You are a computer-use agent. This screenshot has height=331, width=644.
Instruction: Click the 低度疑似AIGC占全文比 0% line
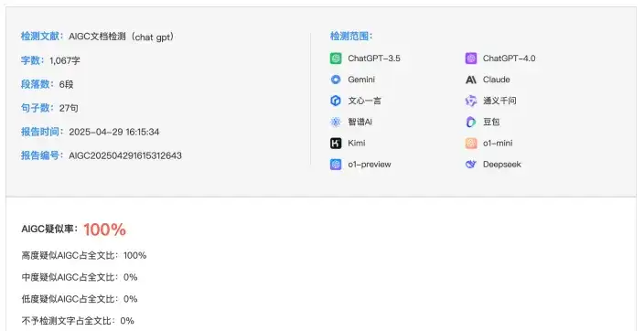coord(80,299)
